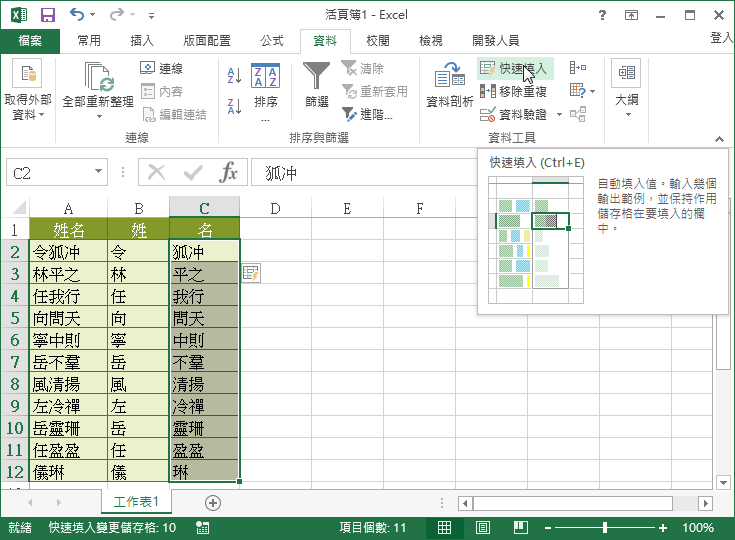Click the 大綱 outline icon
Viewport: 735px width, 540px height.
[x=626, y=73]
